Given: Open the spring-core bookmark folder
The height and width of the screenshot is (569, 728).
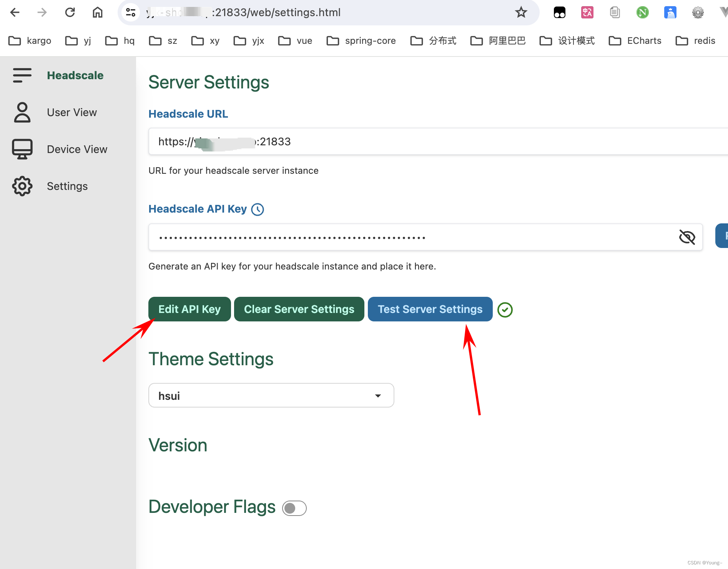Looking at the screenshot, I should click(361, 41).
